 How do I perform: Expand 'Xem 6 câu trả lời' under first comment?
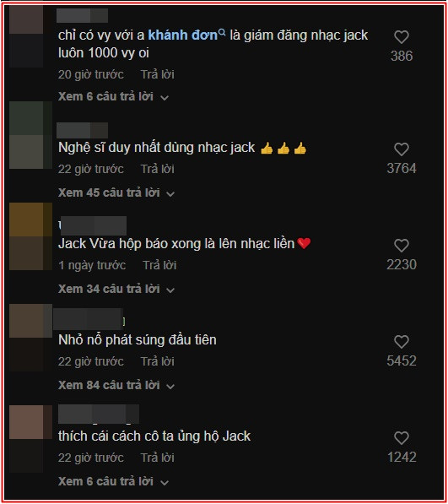point(113,96)
